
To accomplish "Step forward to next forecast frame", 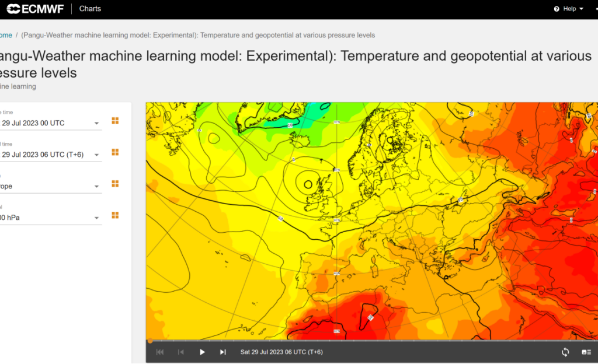I will 222,352.
